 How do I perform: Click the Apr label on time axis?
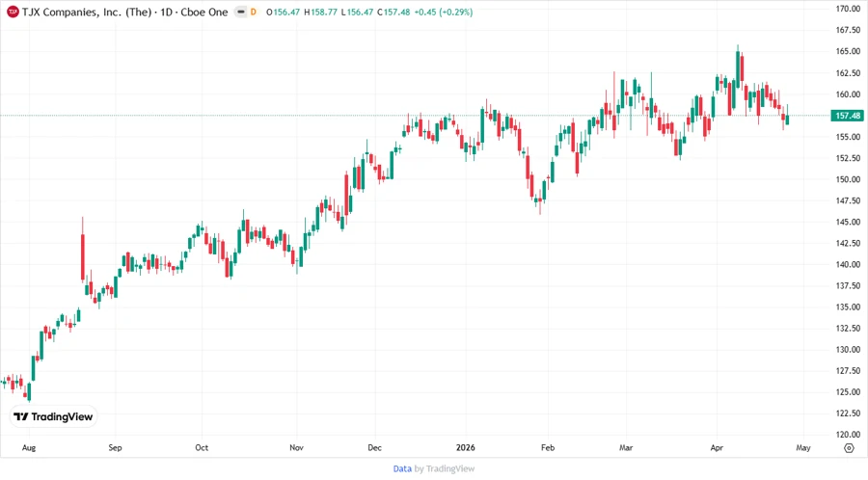(x=717, y=447)
